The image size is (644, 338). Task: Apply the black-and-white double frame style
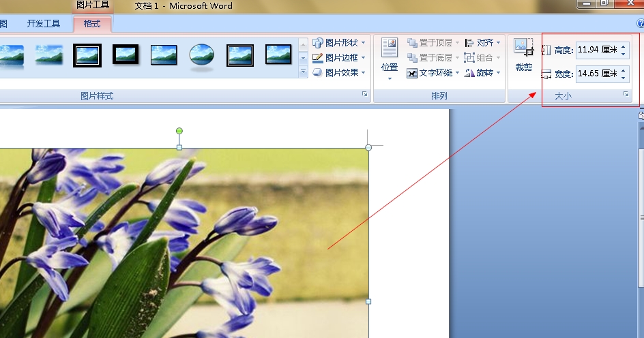[240, 55]
